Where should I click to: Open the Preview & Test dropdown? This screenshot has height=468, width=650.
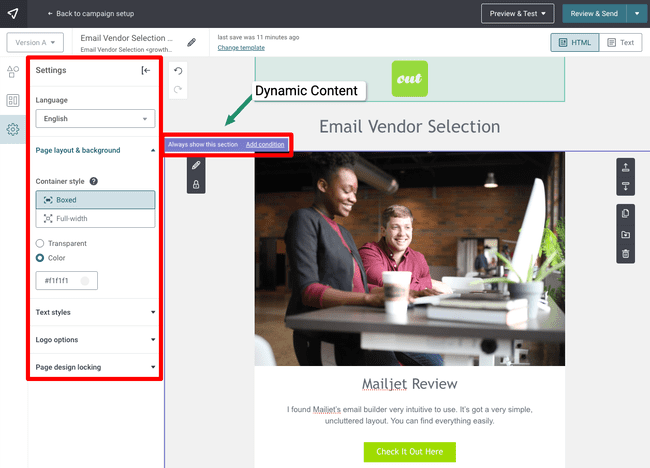[517, 14]
